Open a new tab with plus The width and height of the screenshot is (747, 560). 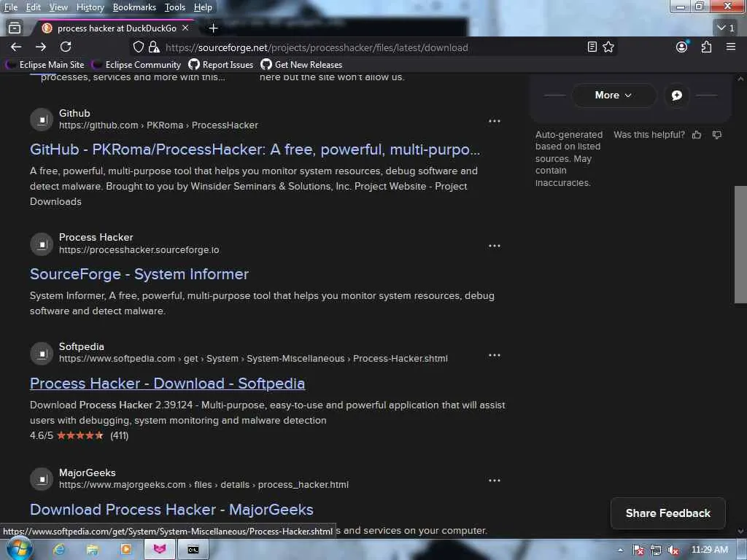[x=214, y=28]
